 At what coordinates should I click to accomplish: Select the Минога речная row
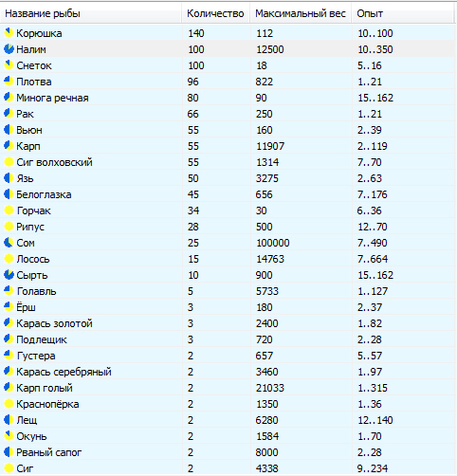click(228, 98)
